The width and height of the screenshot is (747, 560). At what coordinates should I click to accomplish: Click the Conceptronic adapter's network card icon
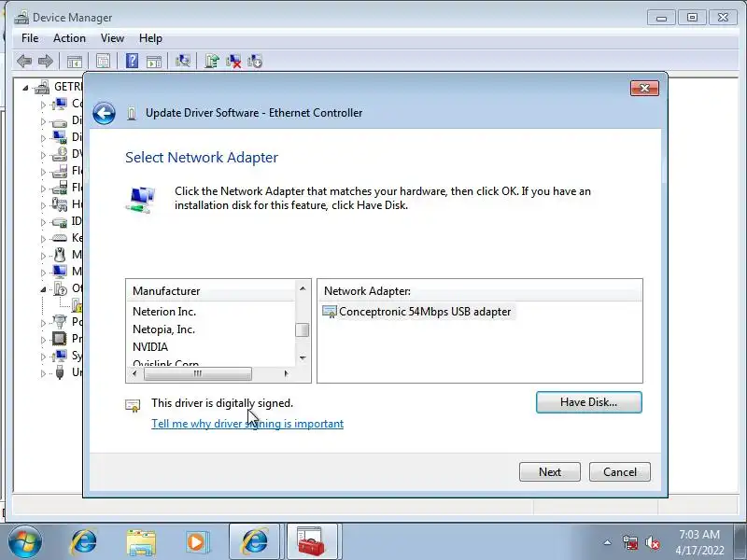point(330,312)
